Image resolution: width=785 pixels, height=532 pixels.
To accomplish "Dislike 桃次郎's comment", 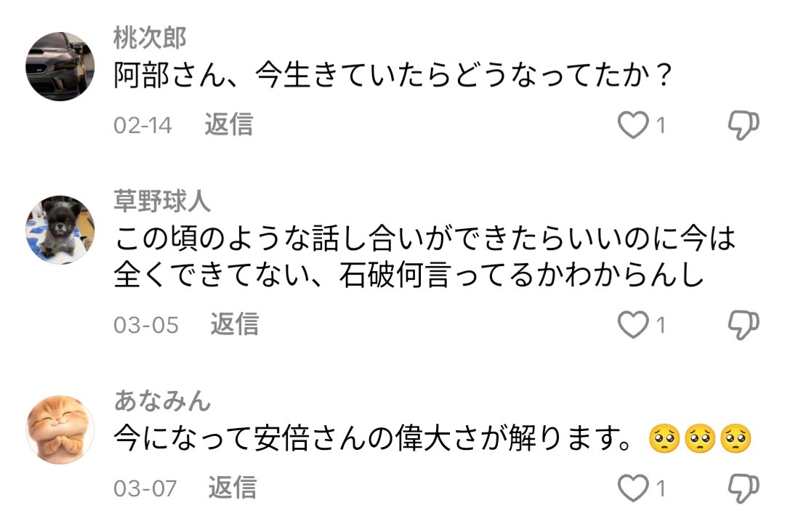I will point(743,126).
